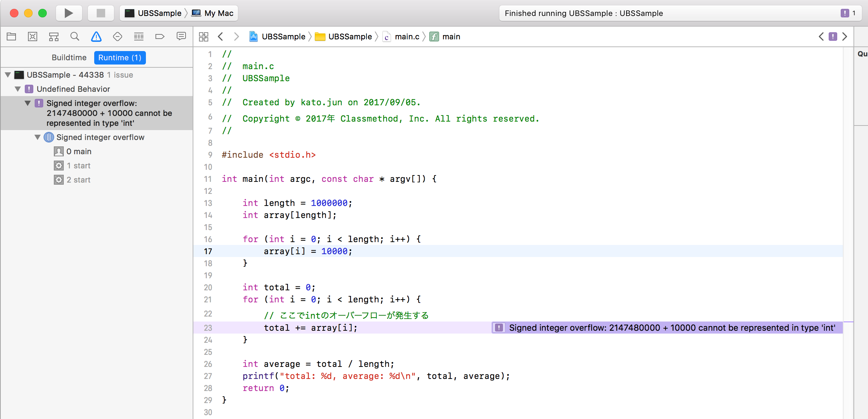Screen dimensions: 868x419
Task: Switch to the Runtime issues tab
Action: (x=120, y=57)
